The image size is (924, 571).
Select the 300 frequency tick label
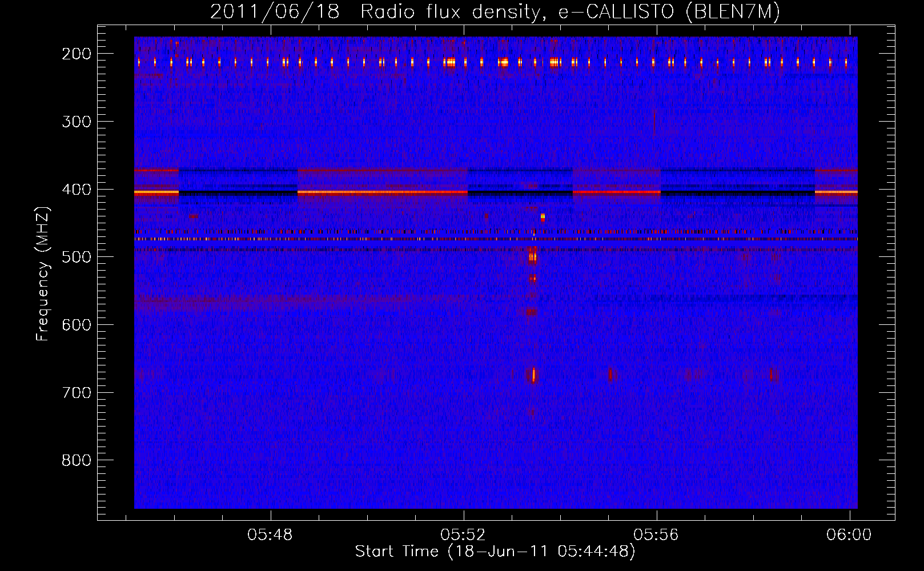(x=77, y=122)
